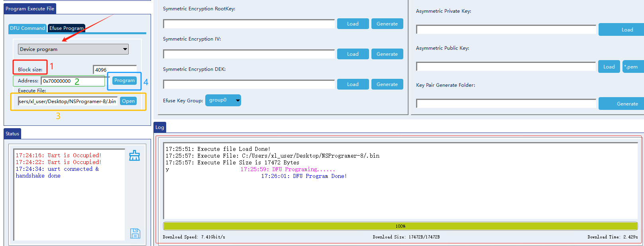The height and width of the screenshot is (246, 644).
Task: Click the Download Time 2.429s readout
Action: tap(613, 237)
